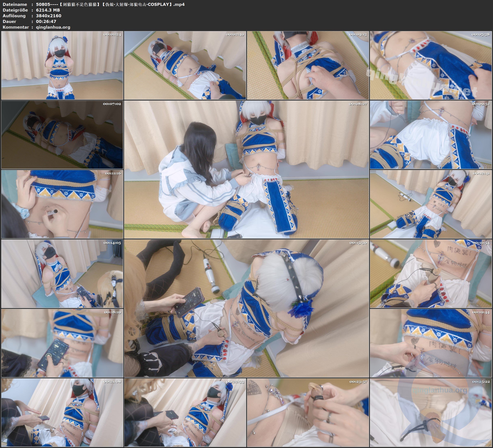Click the "Auflösung" label
Viewport: 493px width, 448px height.
[14, 16]
